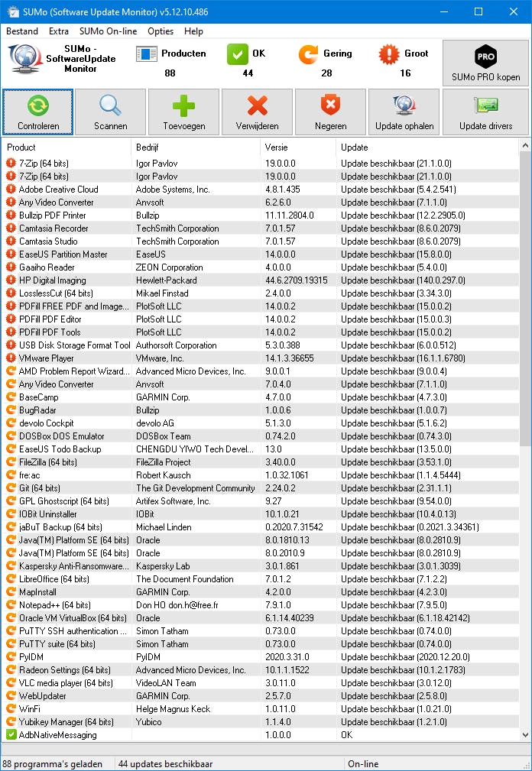Click the Verwijderen remove button
The width and height of the screenshot is (532, 771).
[257, 112]
